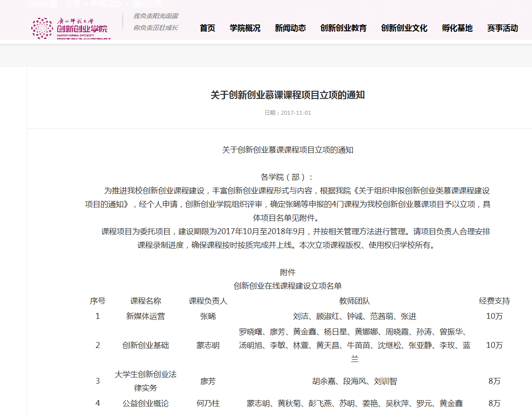Click the 通知公告 breadcrumb link
Image resolution: width=532 pixels, height=416 pixels.
click(x=147, y=4)
